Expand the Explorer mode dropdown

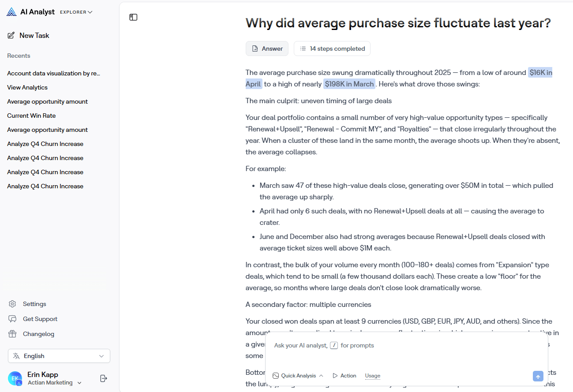pyautogui.click(x=76, y=12)
